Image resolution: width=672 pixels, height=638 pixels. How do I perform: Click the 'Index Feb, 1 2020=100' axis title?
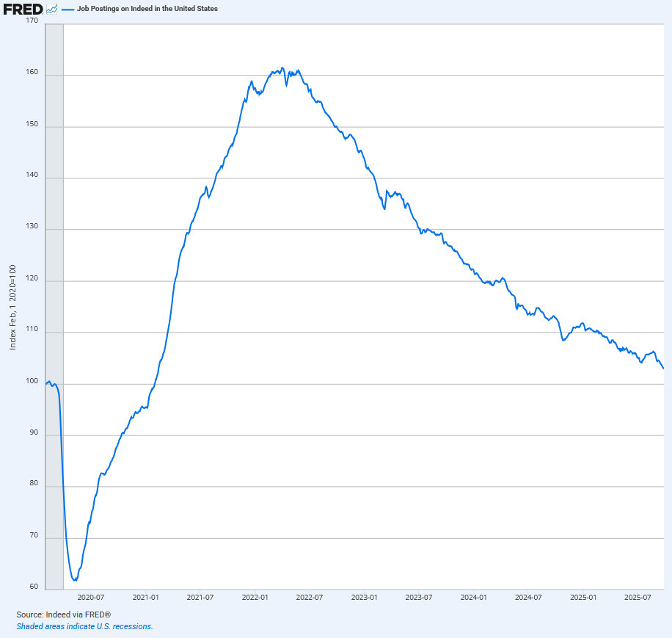[x=12, y=307]
